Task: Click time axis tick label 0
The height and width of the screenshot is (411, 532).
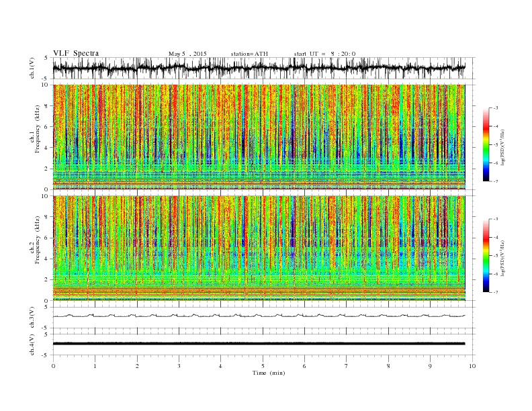Action: [53, 366]
